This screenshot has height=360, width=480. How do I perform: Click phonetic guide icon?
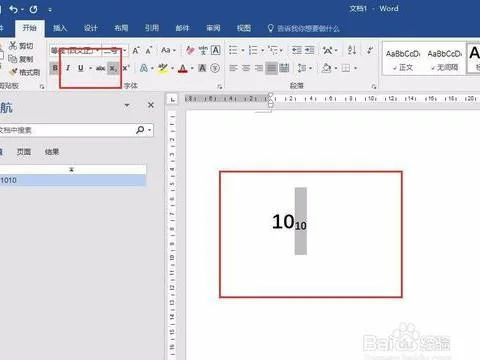tap(203, 50)
